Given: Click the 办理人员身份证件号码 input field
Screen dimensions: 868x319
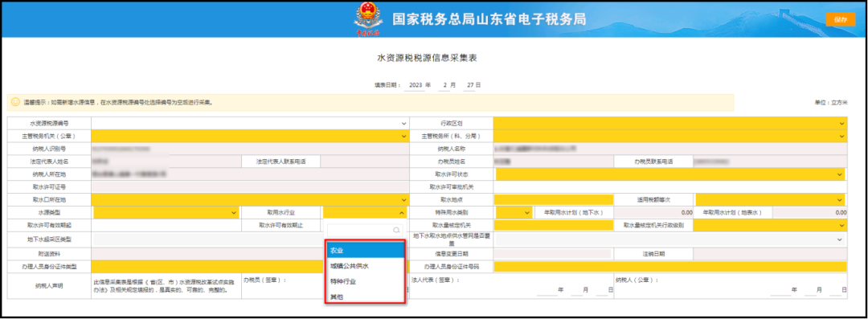Looking at the screenshot, I should click(669, 267).
